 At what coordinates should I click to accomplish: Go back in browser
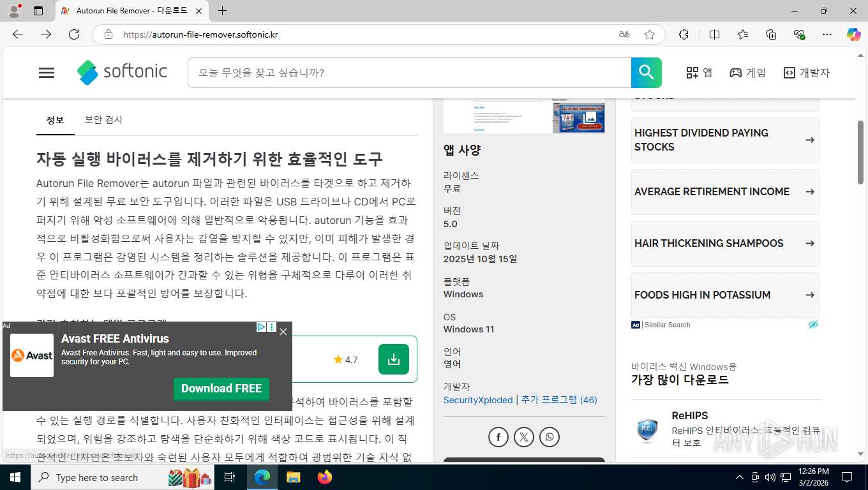pyautogui.click(x=18, y=34)
